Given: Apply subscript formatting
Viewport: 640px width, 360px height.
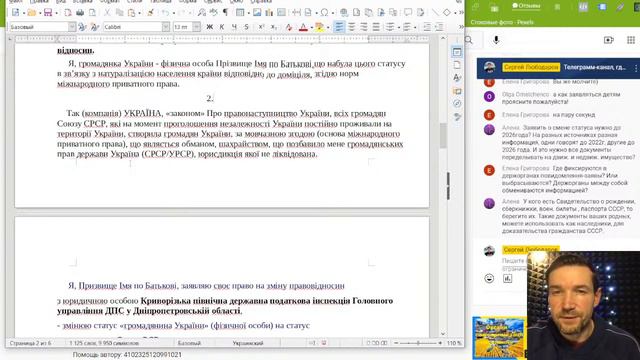Looking at the screenshot, I should point(274,27).
